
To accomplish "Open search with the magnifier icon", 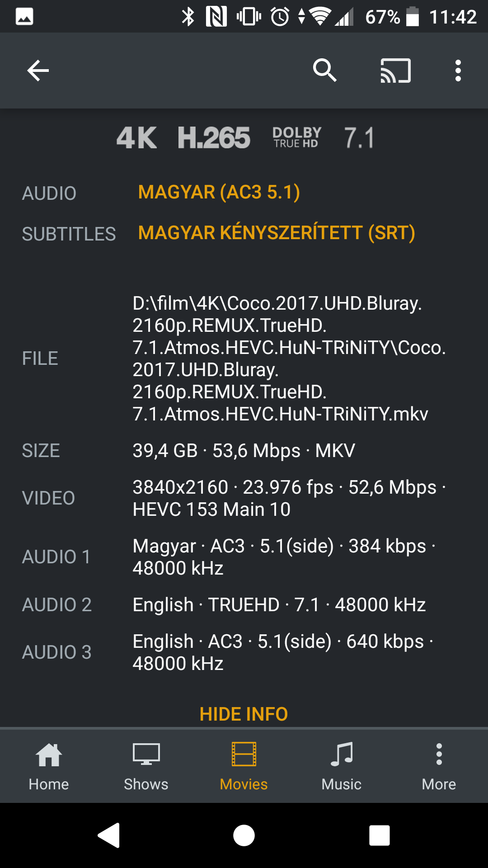I will point(325,71).
